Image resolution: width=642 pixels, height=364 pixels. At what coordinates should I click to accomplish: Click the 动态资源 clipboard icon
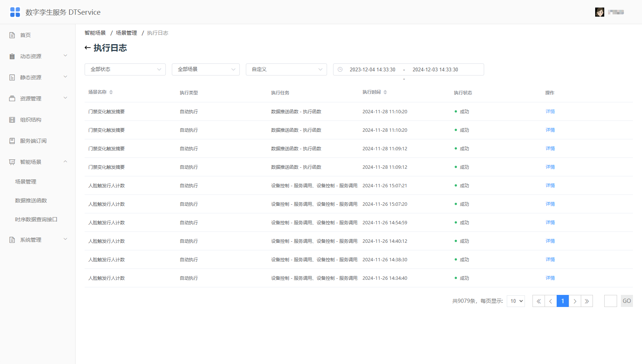(12, 56)
